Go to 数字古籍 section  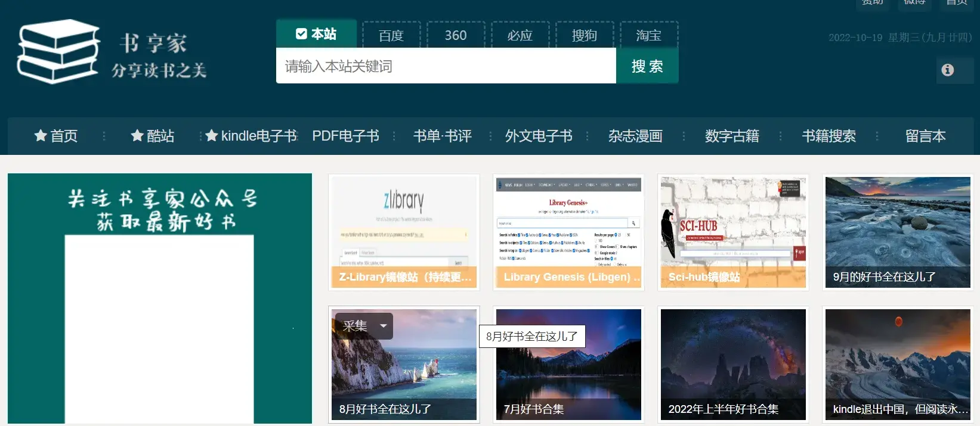pos(732,136)
